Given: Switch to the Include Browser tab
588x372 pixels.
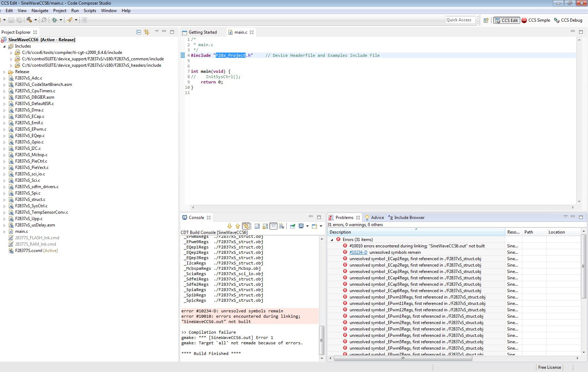Looking at the screenshot, I should click(407, 218).
